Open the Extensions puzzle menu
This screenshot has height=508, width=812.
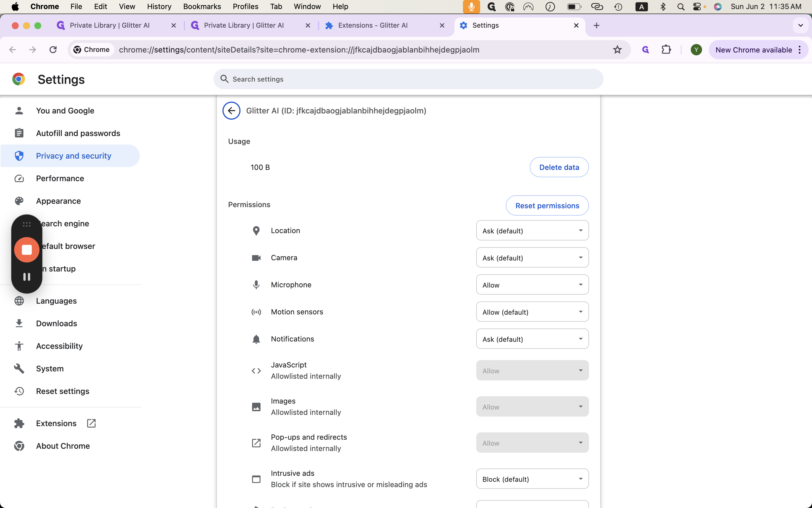point(666,50)
